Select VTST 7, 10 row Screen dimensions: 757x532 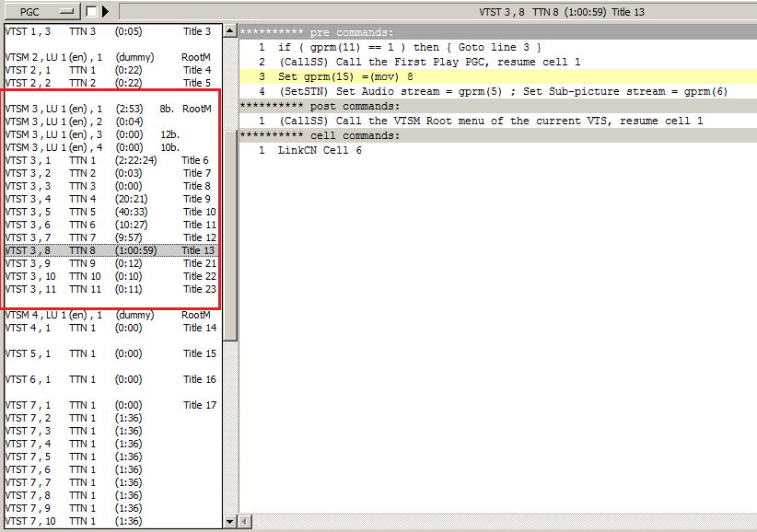point(112,521)
